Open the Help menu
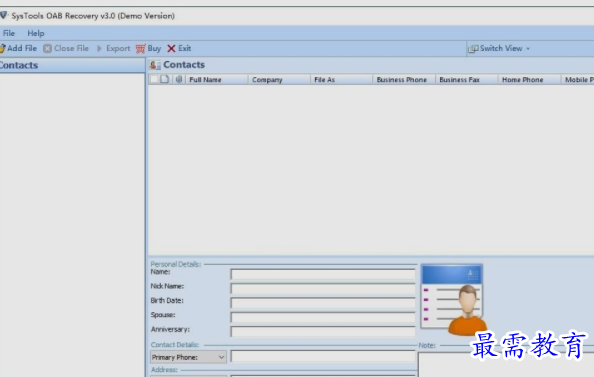 point(36,33)
